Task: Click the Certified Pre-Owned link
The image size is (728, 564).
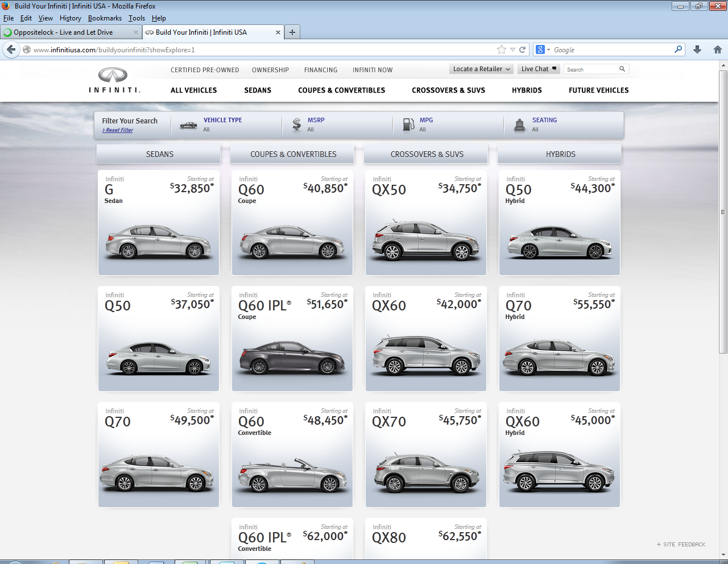Action: pos(205,70)
